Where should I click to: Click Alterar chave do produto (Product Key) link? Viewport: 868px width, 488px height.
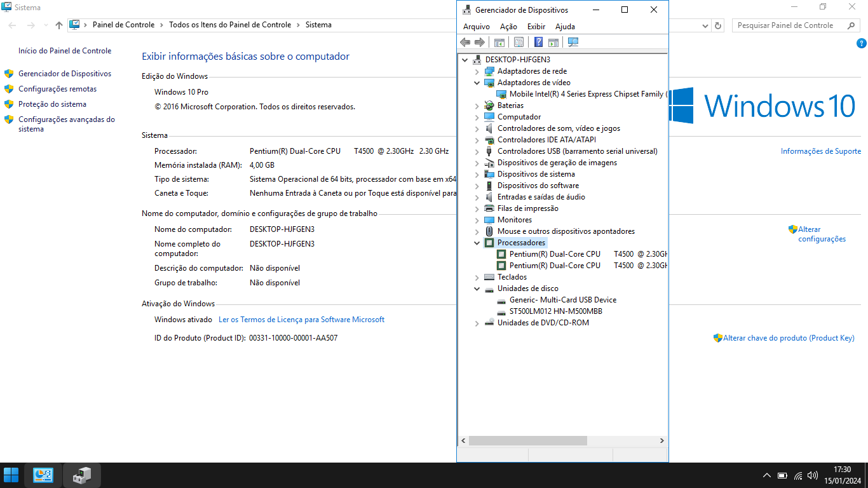point(789,338)
